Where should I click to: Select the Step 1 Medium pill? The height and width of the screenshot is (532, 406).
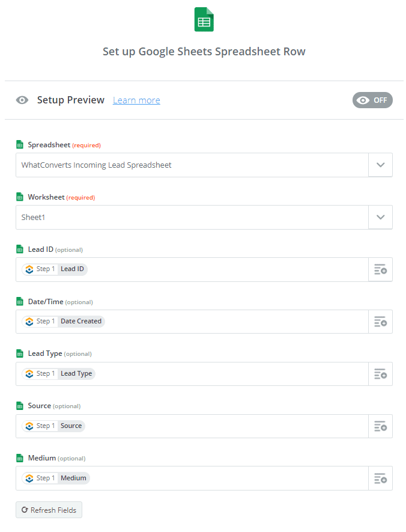coord(56,478)
